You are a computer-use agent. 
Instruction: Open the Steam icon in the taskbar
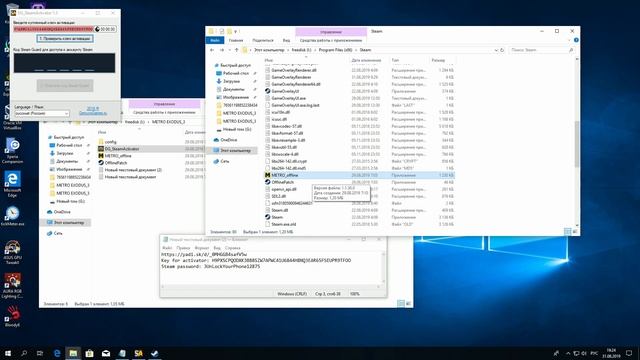point(155,353)
